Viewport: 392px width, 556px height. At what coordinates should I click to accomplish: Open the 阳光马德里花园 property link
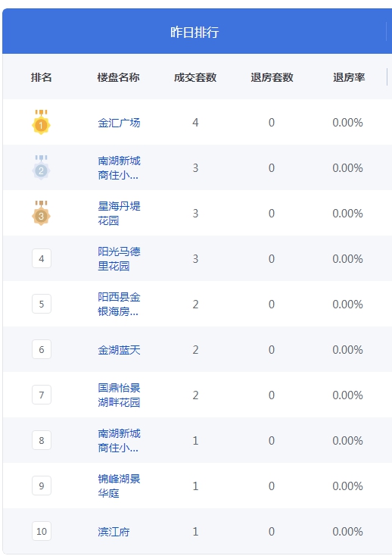(119, 258)
